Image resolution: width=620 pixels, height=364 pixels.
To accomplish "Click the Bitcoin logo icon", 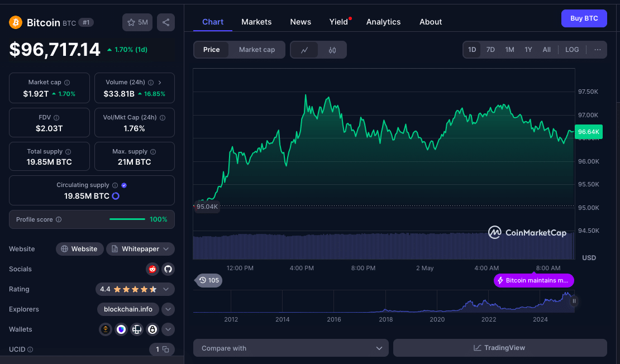I will tap(16, 22).
